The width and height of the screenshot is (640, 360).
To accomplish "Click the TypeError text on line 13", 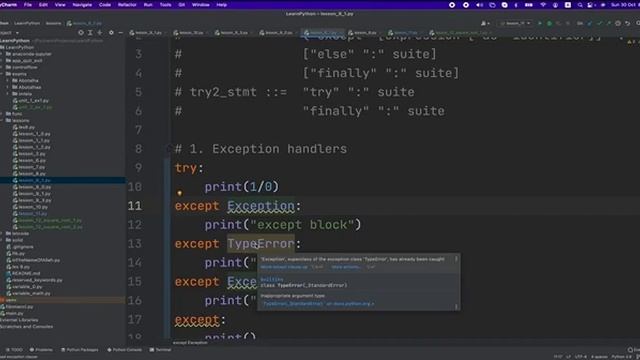I will pyautogui.click(x=260, y=244).
